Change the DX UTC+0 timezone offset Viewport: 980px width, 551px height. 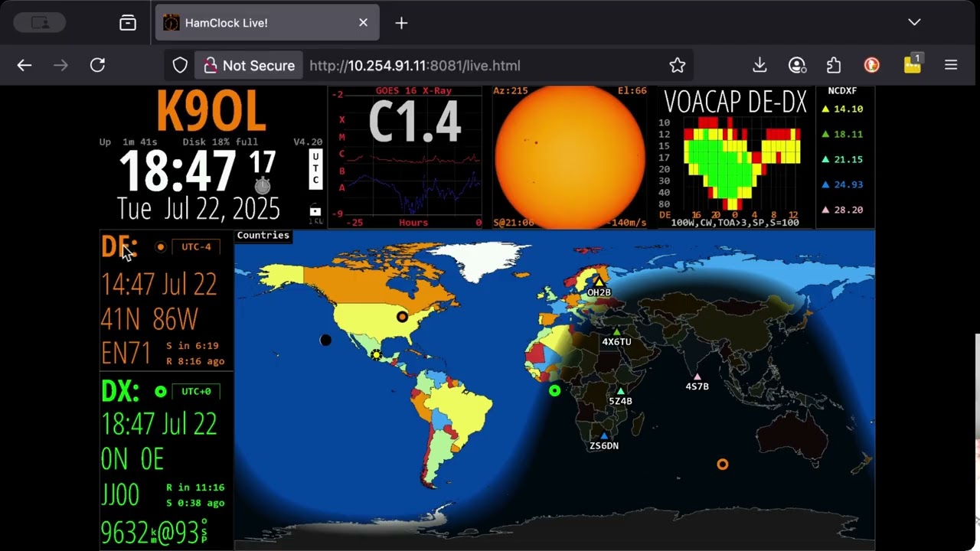[196, 392]
